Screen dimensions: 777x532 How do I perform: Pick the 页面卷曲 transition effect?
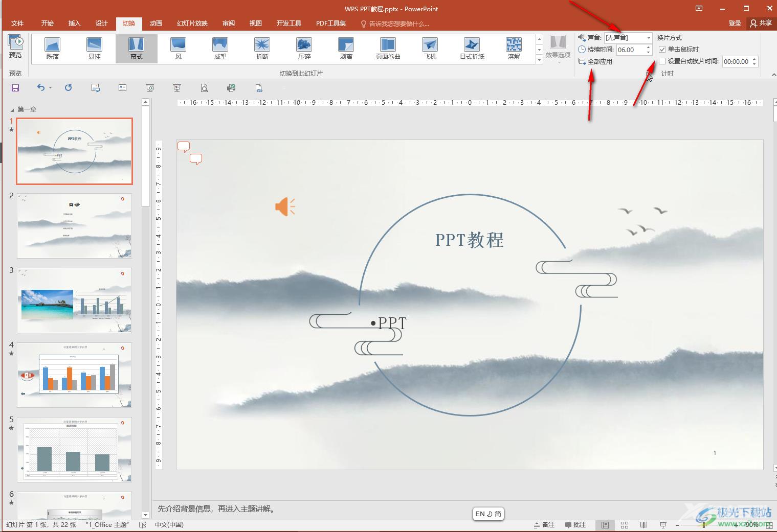pos(388,49)
